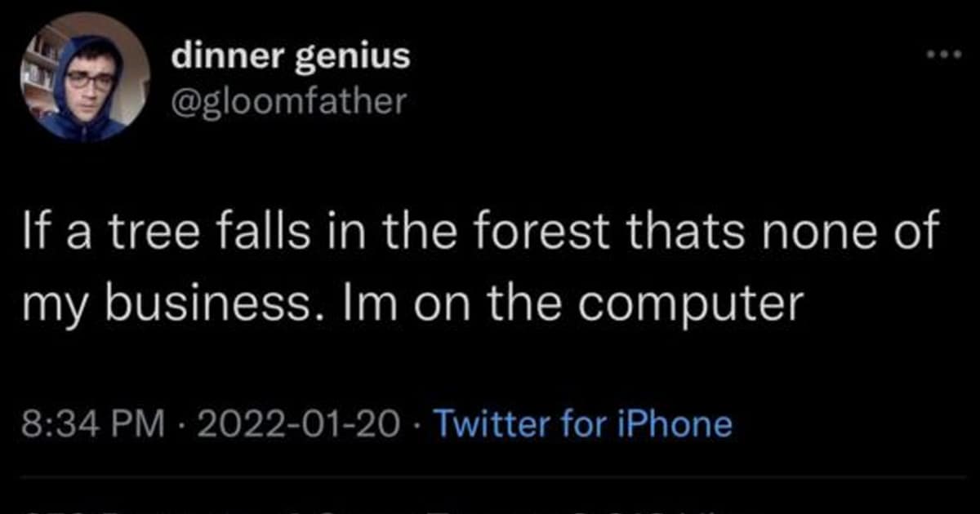Open the dinner genius profile picture
The image size is (980, 514).
[x=85, y=78]
